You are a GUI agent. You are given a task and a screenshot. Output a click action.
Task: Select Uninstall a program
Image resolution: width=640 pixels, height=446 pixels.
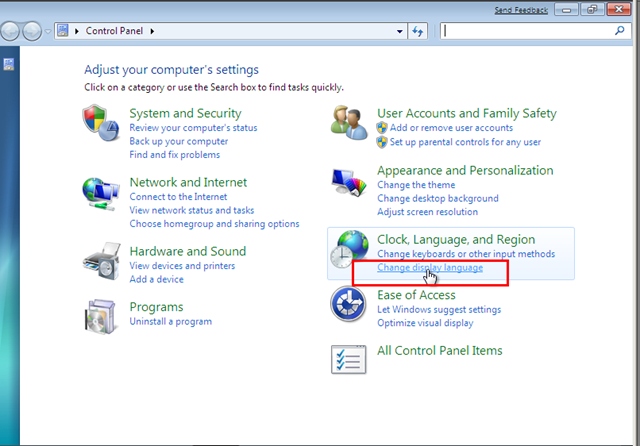(x=171, y=322)
